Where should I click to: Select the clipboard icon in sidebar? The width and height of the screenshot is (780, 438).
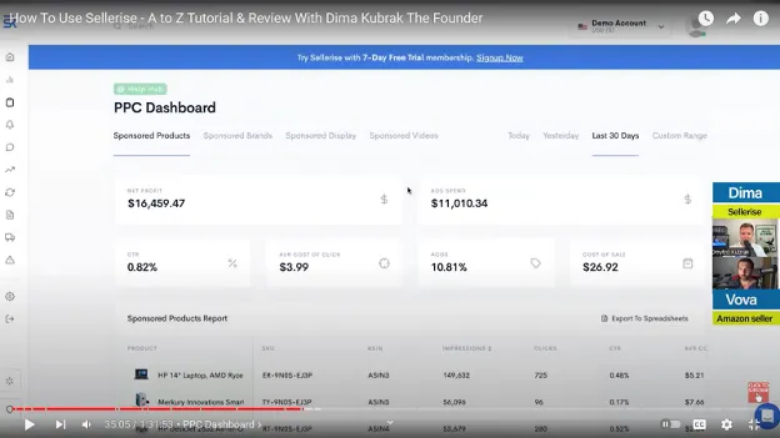(x=10, y=102)
